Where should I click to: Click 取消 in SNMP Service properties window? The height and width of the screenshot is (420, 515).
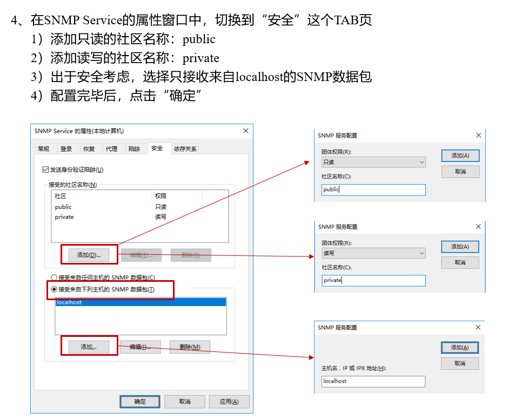tap(185, 402)
